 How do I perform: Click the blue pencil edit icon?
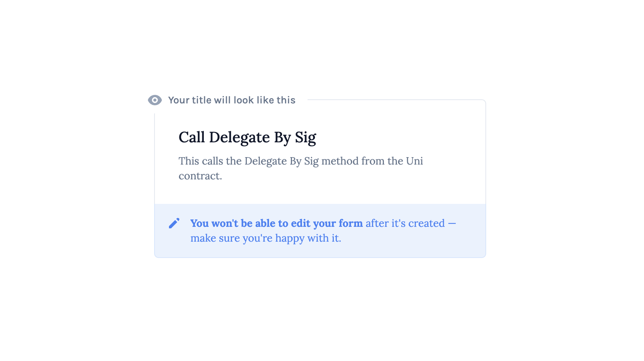tap(174, 223)
